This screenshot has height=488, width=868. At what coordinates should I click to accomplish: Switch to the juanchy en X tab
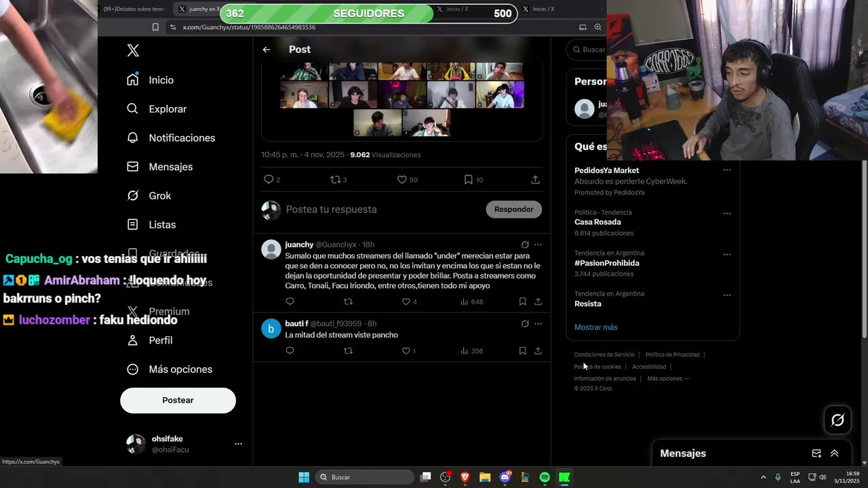click(x=201, y=9)
